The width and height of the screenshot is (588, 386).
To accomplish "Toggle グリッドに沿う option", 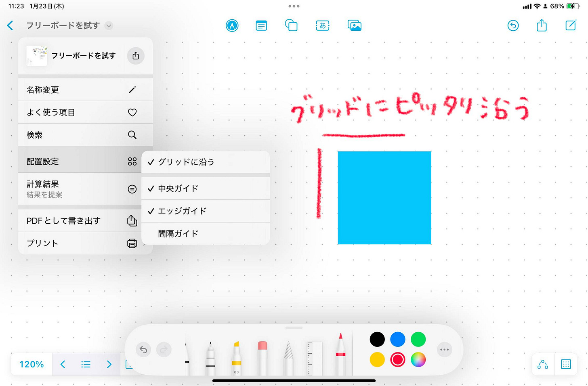I will point(206,162).
